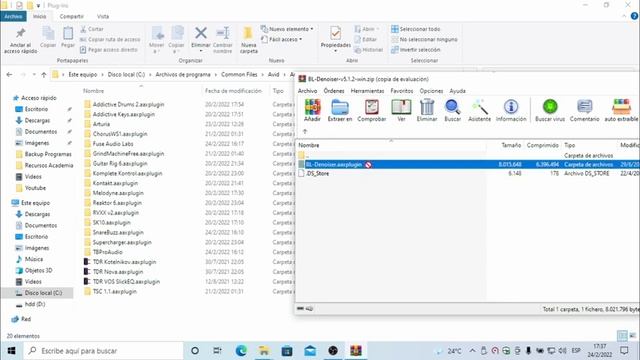Select hdd (D:) in navigation pane
Screen dimensions: 640x360
[x=35, y=304]
